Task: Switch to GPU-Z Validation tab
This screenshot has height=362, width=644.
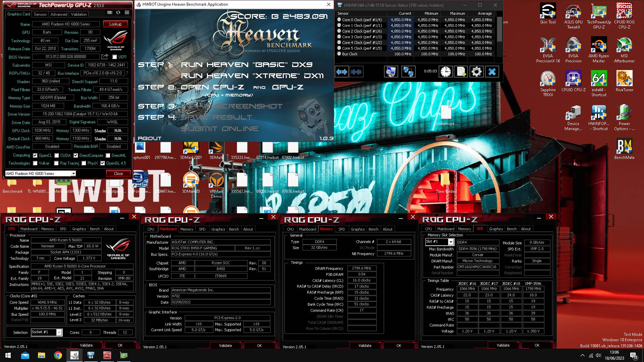Action: pos(79,14)
